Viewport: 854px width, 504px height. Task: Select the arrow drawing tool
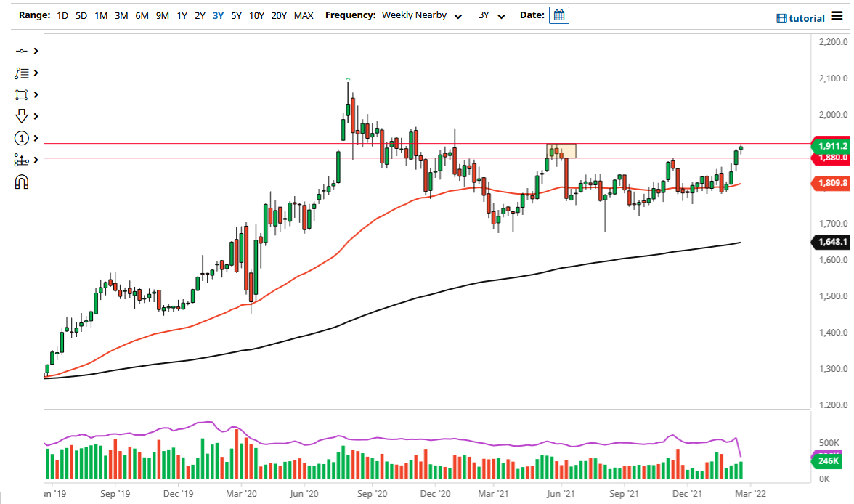click(x=20, y=116)
